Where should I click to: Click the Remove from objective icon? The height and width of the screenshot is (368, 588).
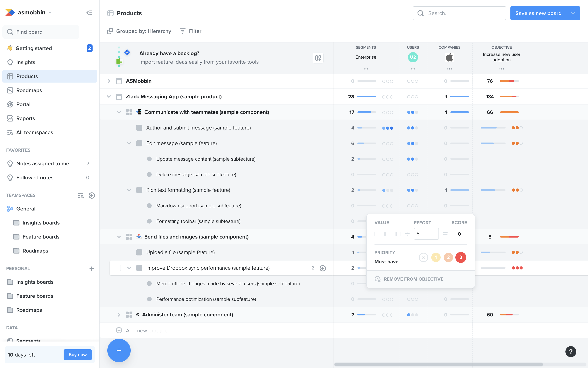378,279
